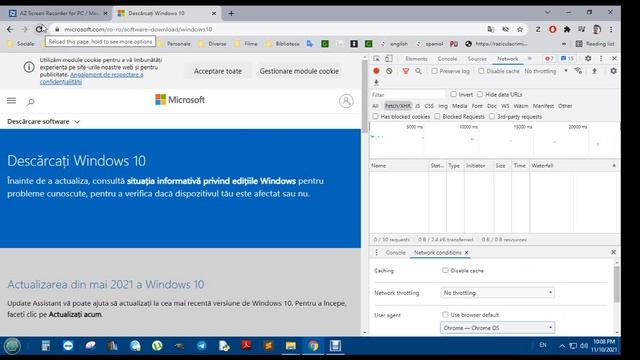Stop recording network log
Viewport: 640px width, 360px height.
[376, 71]
